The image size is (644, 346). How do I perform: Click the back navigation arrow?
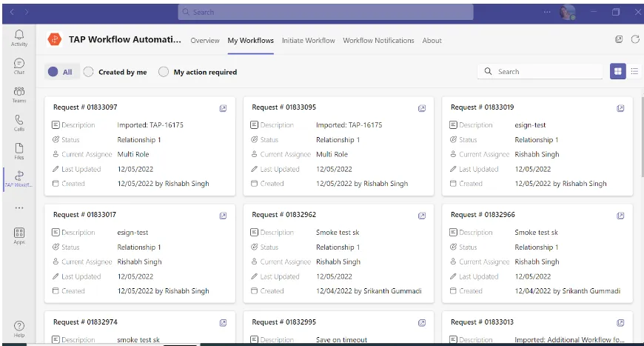(11, 12)
